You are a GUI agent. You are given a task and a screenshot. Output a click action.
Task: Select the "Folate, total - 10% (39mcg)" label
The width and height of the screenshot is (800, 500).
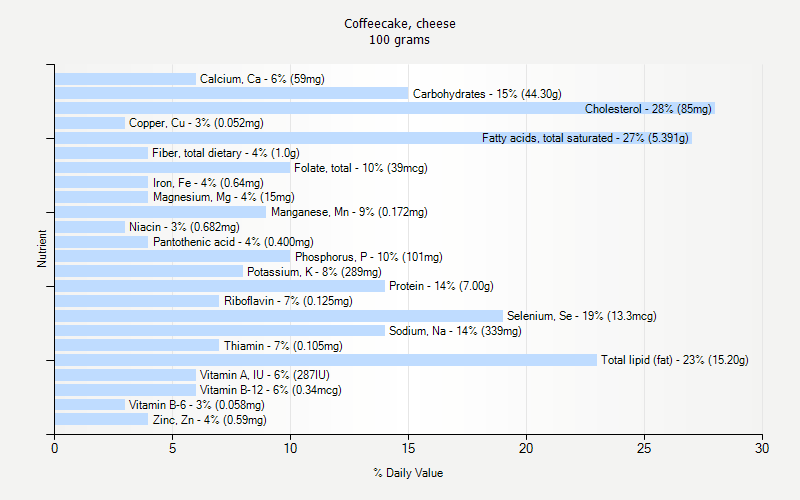coord(361,168)
